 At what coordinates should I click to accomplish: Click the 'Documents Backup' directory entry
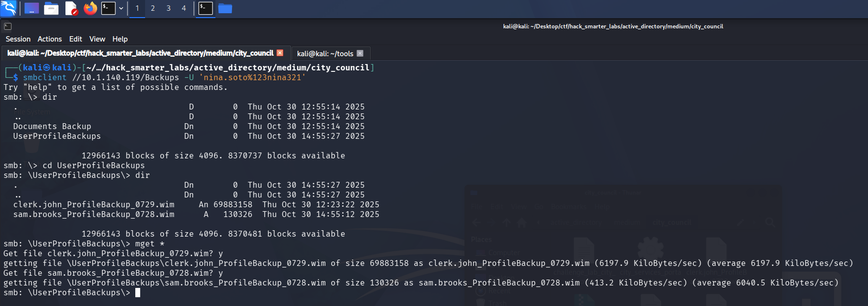[52, 126]
